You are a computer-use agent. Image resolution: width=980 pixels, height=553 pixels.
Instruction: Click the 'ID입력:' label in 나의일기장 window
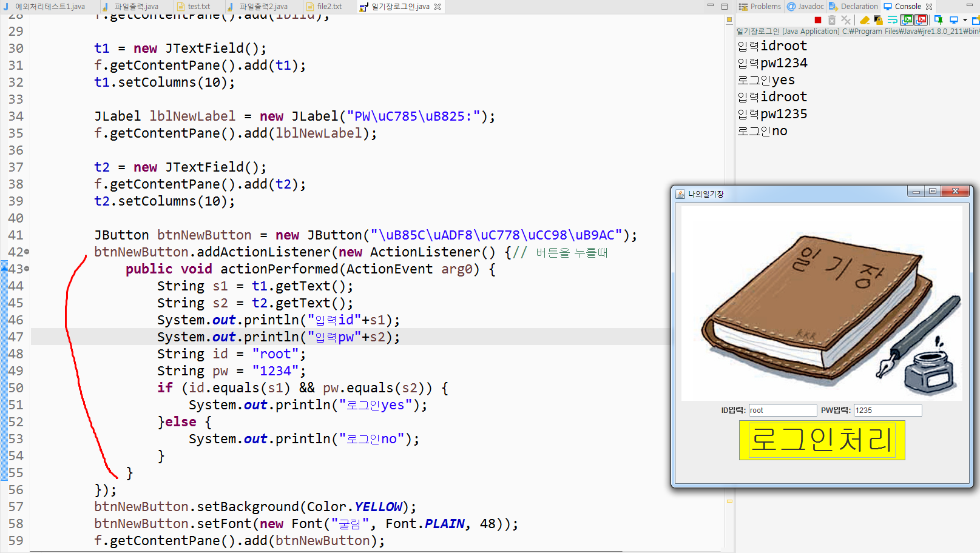[733, 411]
